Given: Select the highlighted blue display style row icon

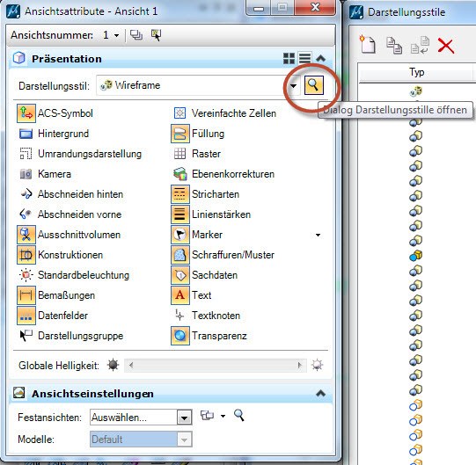Looking at the screenshot, I should click(415, 256).
